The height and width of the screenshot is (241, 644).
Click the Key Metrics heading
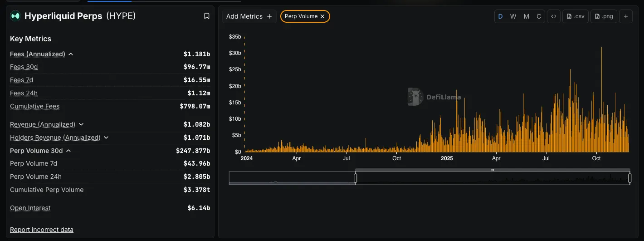pyautogui.click(x=30, y=39)
